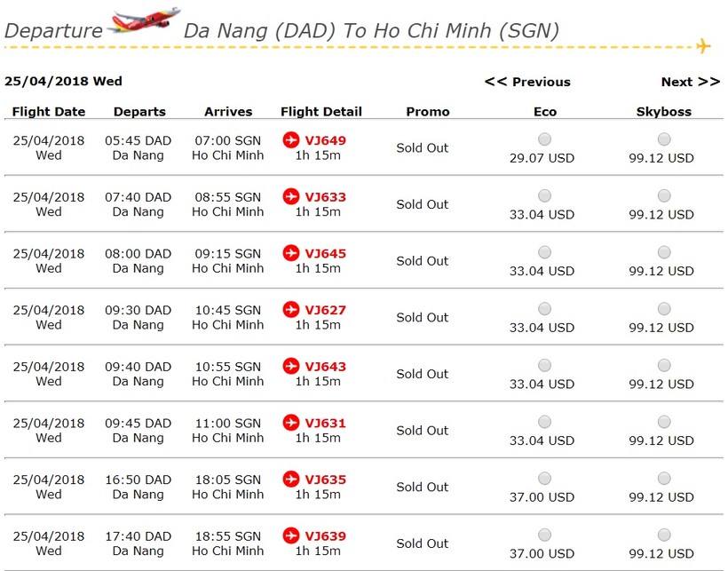Click the red plane icon beside VJ643

tap(291, 367)
